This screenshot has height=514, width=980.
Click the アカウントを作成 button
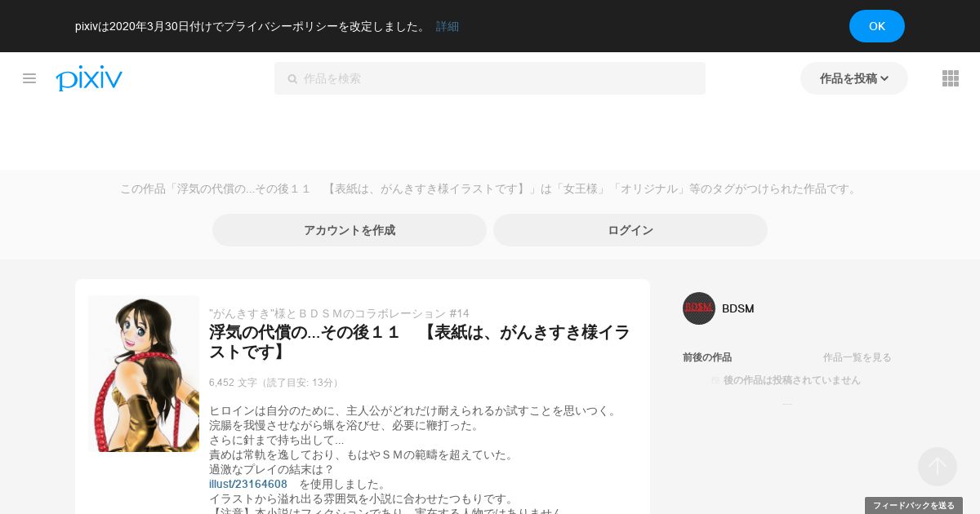pyautogui.click(x=350, y=230)
